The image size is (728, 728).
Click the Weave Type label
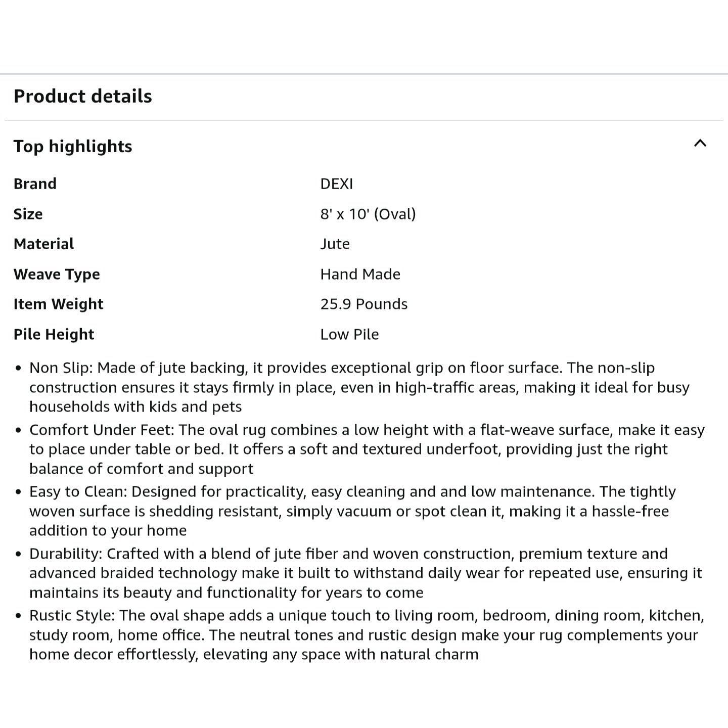coord(57,274)
